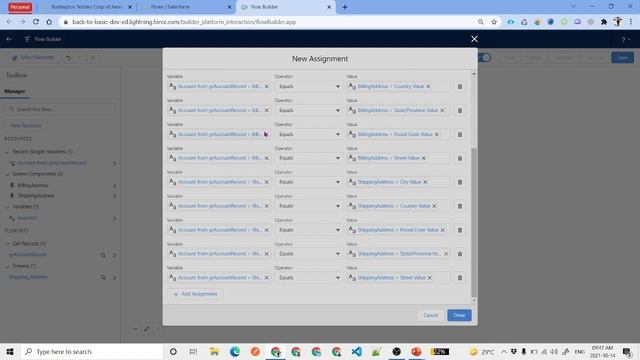Toggle the canvas layout switch in toolbar
The width and height of the screenshot is (640, 360).
tap(484, 58)
